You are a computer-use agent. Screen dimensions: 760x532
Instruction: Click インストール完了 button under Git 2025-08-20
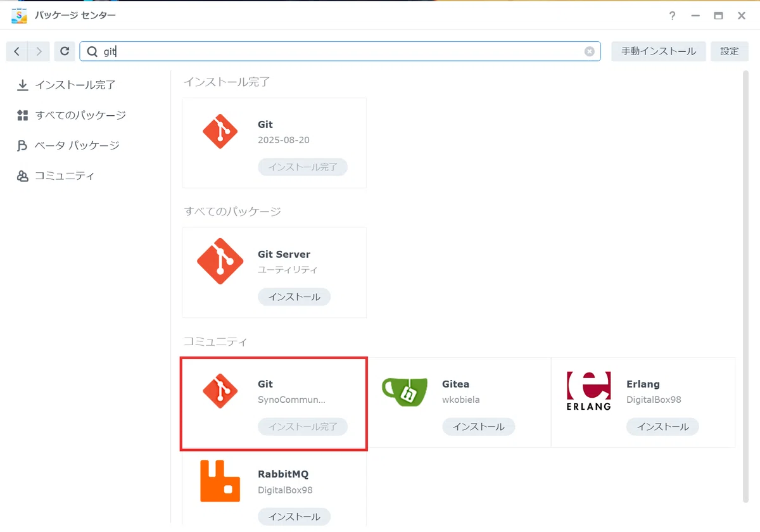click(303, 167)
